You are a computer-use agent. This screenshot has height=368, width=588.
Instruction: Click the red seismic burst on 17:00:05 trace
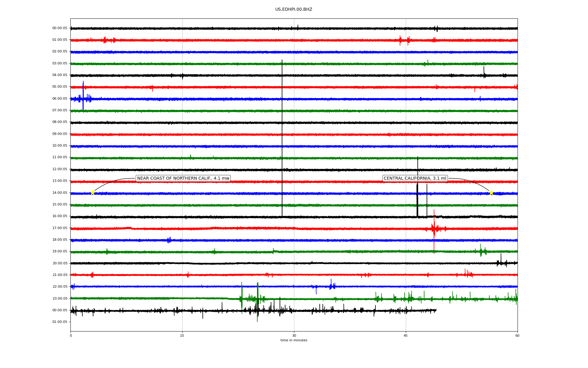coord(434,228)
